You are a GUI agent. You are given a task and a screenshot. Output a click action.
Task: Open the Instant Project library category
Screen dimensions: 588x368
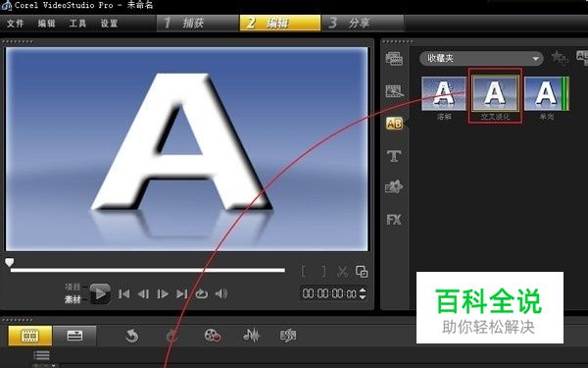(394, 91)
